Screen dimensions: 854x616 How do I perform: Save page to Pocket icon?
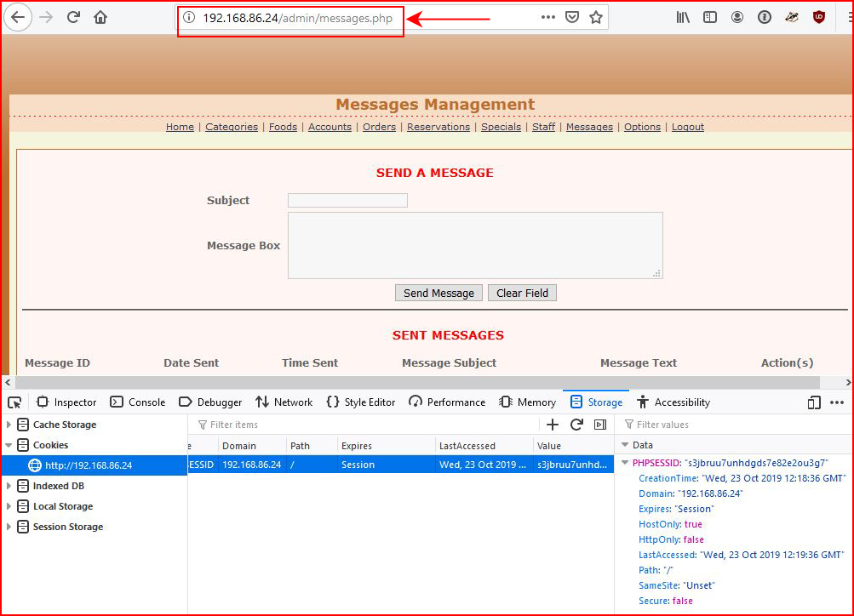pos(572,17)
